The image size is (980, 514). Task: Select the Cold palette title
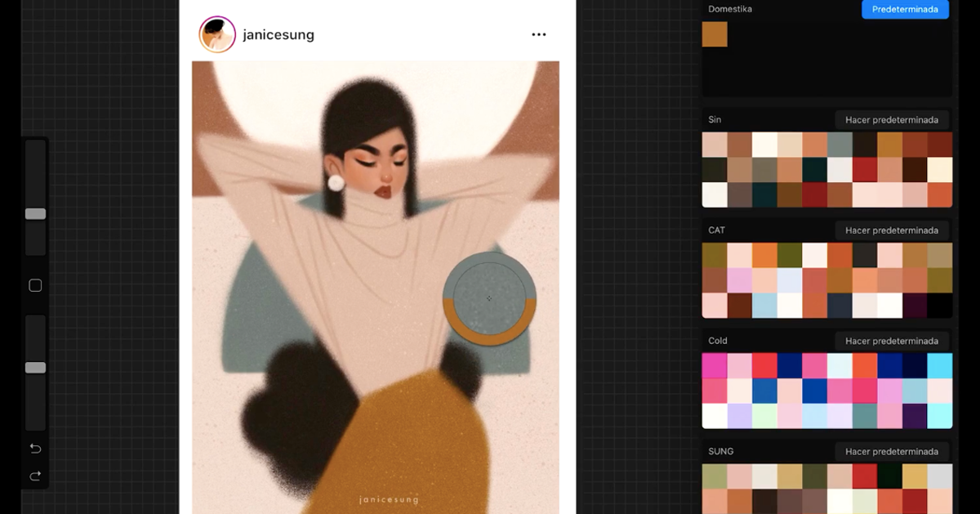[x=718, y=341]
